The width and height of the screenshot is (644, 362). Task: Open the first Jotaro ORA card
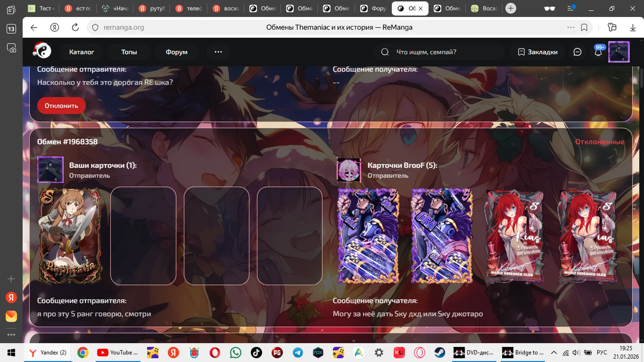coord(368,236)
